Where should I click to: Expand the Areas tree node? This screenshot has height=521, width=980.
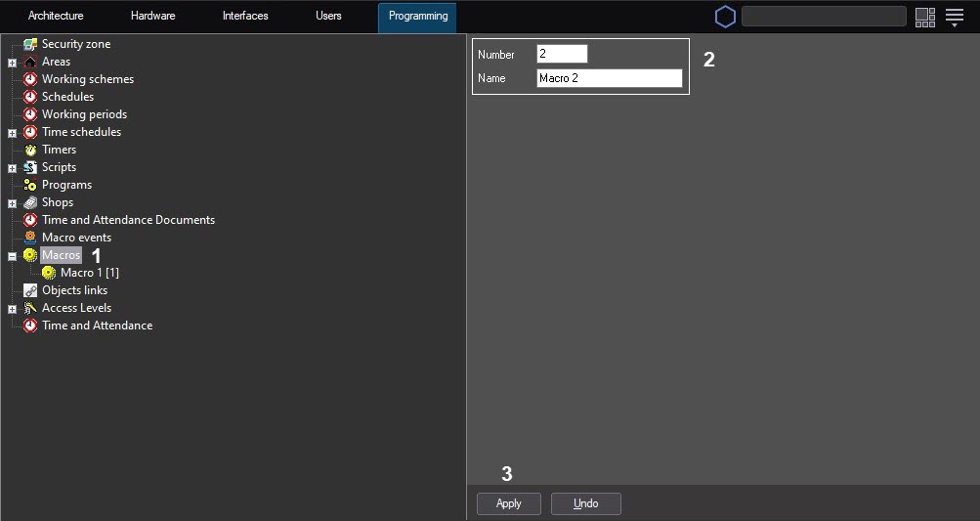coord(12,63)
